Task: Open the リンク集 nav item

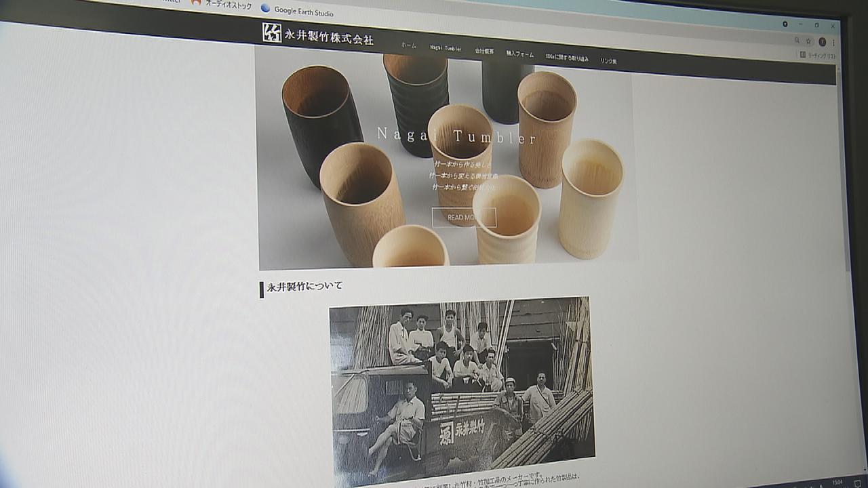Action: tap(608, 61)
